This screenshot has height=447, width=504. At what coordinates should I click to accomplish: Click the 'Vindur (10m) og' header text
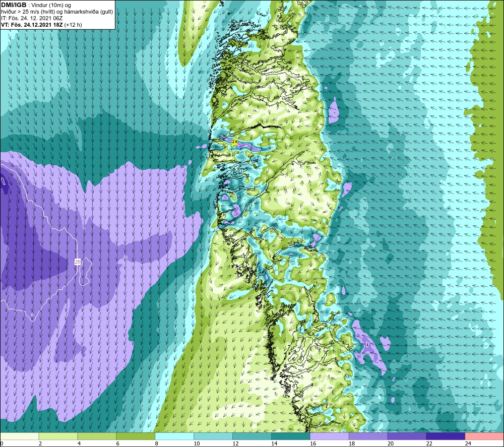pyautogui.click(x=52, y=6)
